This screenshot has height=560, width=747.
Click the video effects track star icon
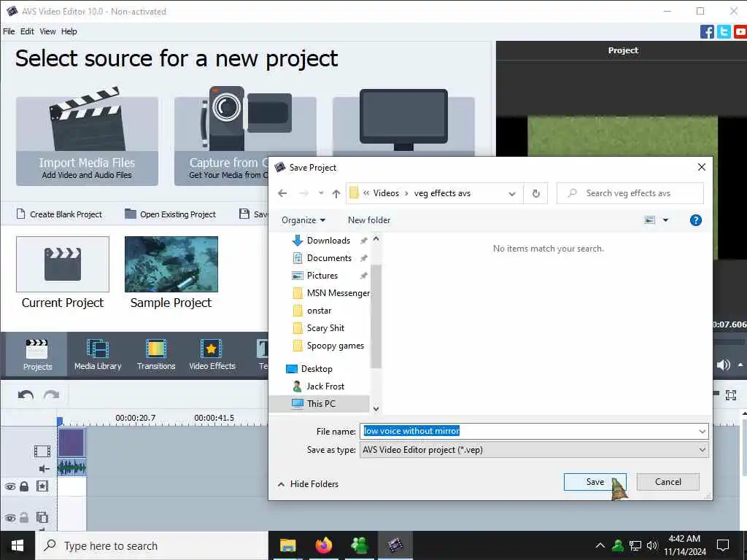pos(42,486)
